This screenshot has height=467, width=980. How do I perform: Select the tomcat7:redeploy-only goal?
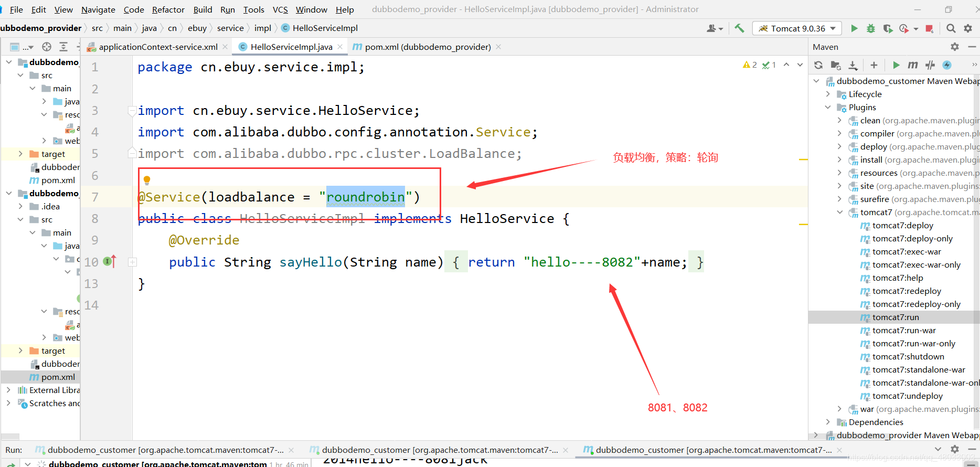pos(916,304)
